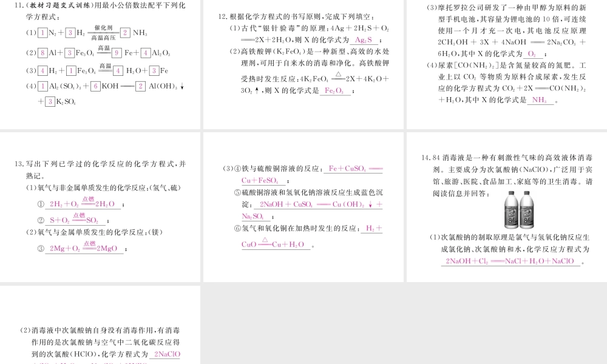Click the answer Ag₂S in question 12
The width and height of the screenshot is (607, 364).
tap(364, 40)
